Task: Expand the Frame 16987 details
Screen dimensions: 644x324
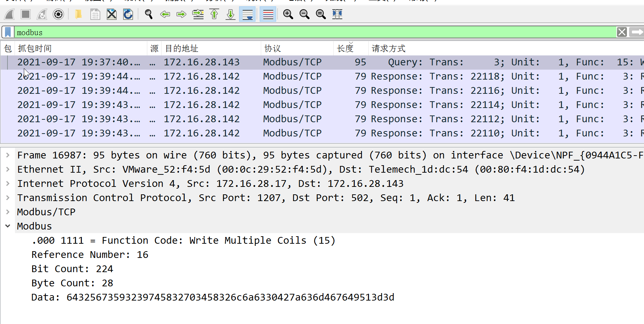Action: [7, 155]
